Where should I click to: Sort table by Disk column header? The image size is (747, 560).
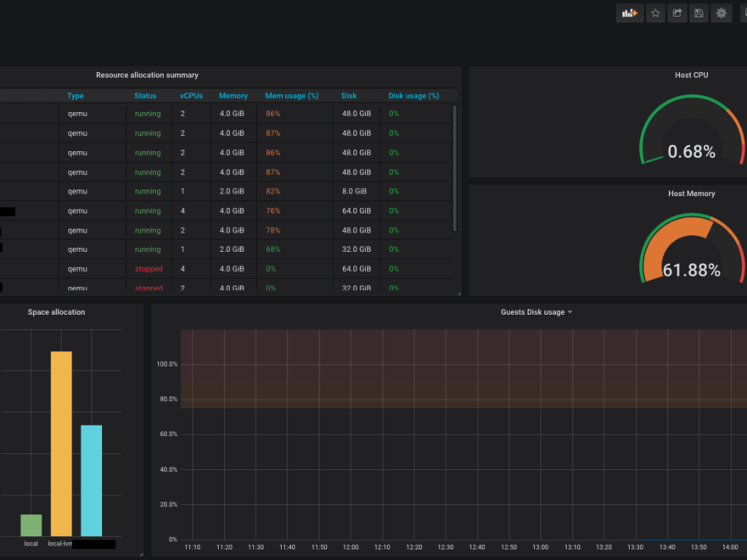click(349, 96)
